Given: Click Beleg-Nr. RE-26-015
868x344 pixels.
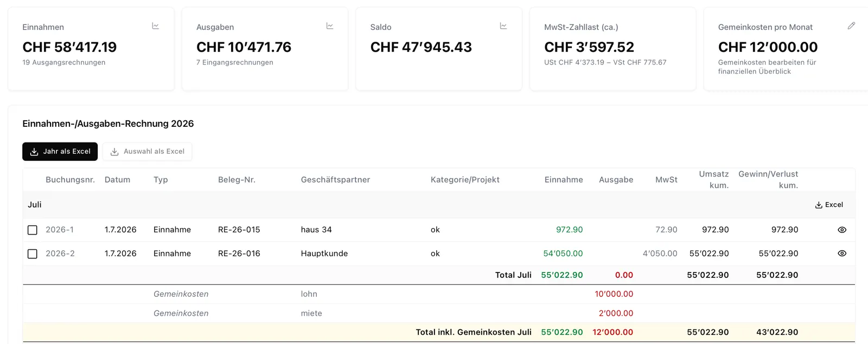Looking at the screenshot, I should click(x=239, y=230).
